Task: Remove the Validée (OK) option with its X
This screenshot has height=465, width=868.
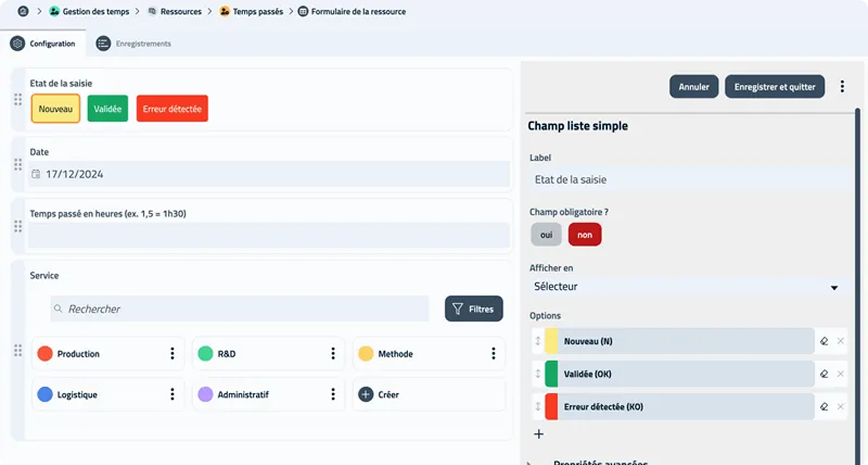Action: click(841, 373)
